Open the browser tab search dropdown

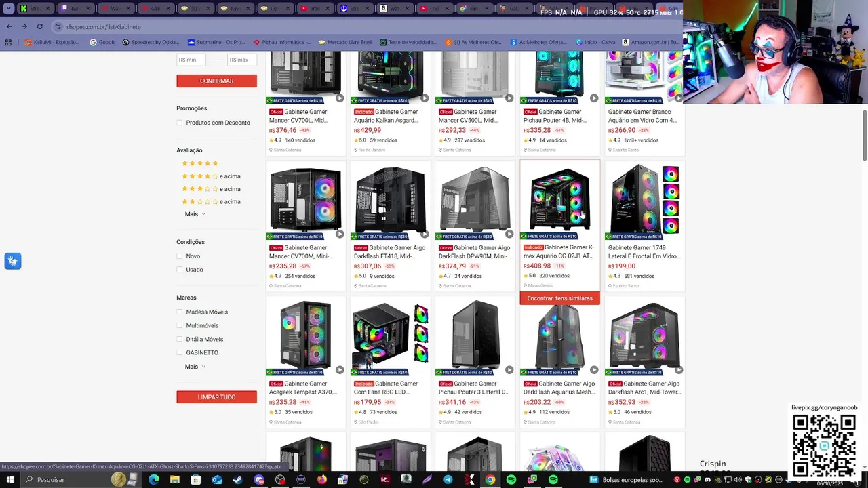(x=9, y=9)
